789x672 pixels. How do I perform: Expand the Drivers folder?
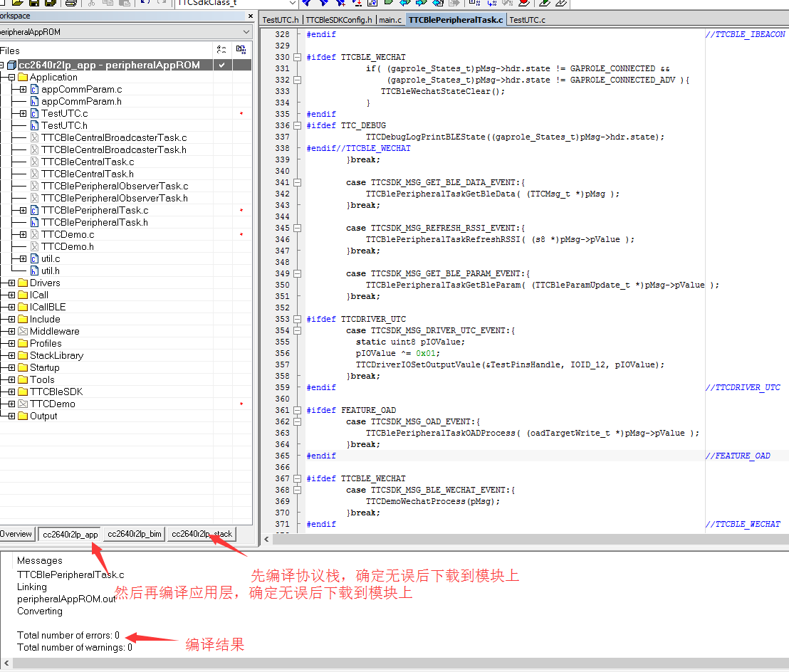[x=11, y=283]
